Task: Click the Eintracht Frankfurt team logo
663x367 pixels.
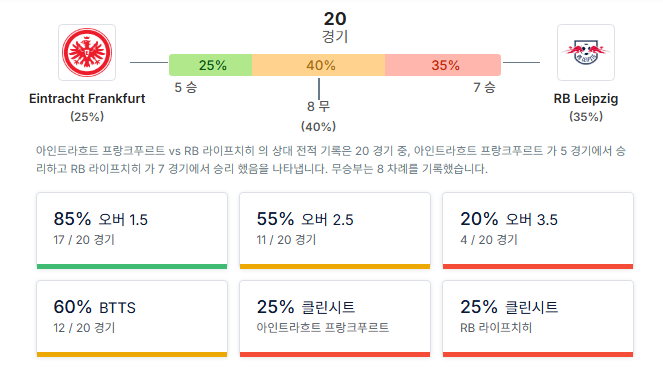Action: coord(87,52)
